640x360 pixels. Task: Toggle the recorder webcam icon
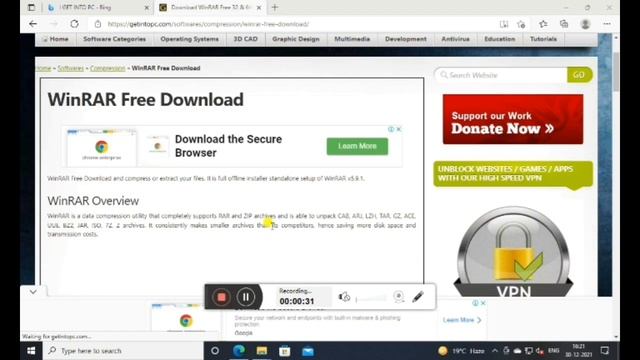tap(399, 297)
